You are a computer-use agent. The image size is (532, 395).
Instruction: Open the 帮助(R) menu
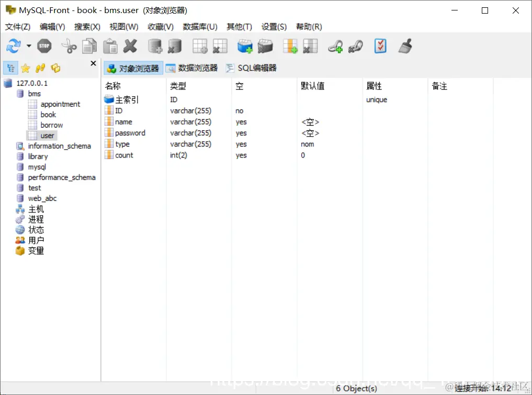coord(309,27)
